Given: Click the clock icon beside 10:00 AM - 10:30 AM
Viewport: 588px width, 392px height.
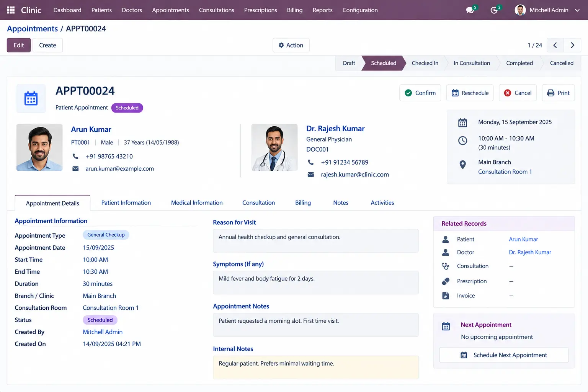Looking at the screenshot, I should [462, 140].
